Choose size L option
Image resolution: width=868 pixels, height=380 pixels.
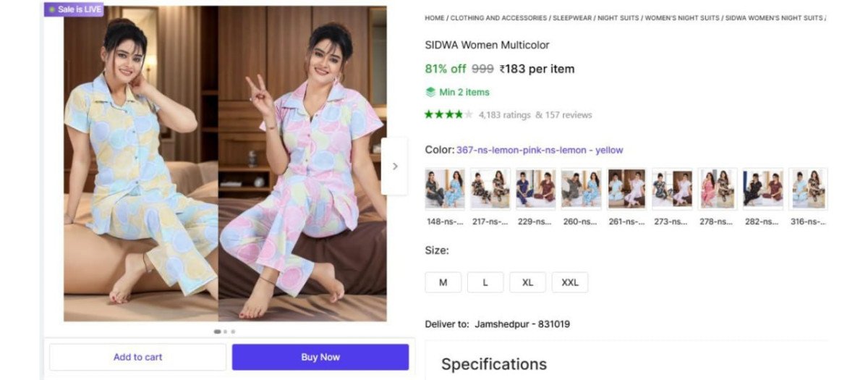coord(485,282)
